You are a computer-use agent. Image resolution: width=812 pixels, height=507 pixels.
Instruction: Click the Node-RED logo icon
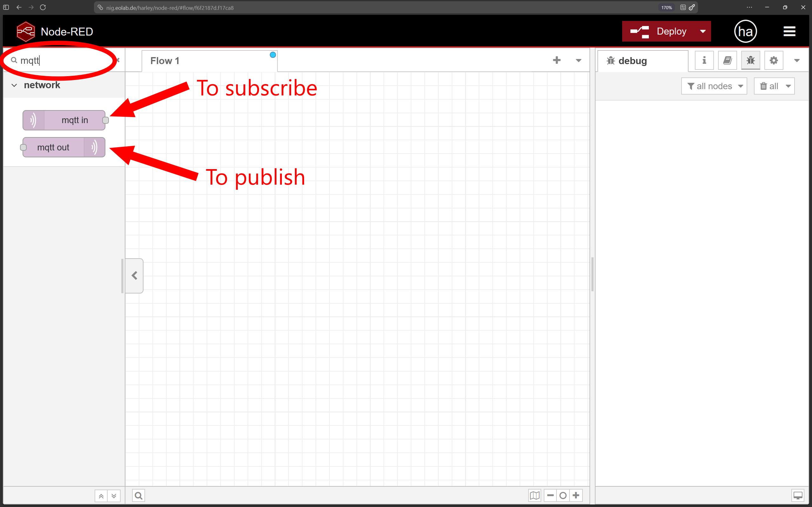coord(26,31)
